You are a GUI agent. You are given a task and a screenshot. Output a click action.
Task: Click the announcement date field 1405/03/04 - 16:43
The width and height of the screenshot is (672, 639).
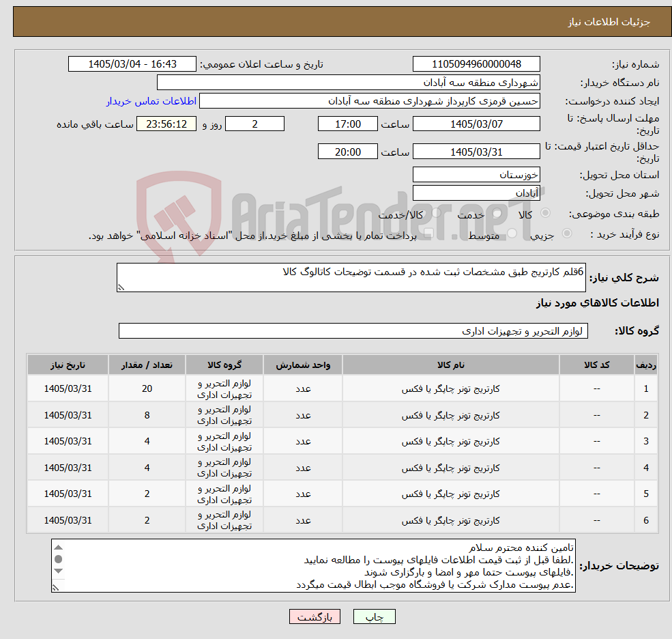[132, 64]
